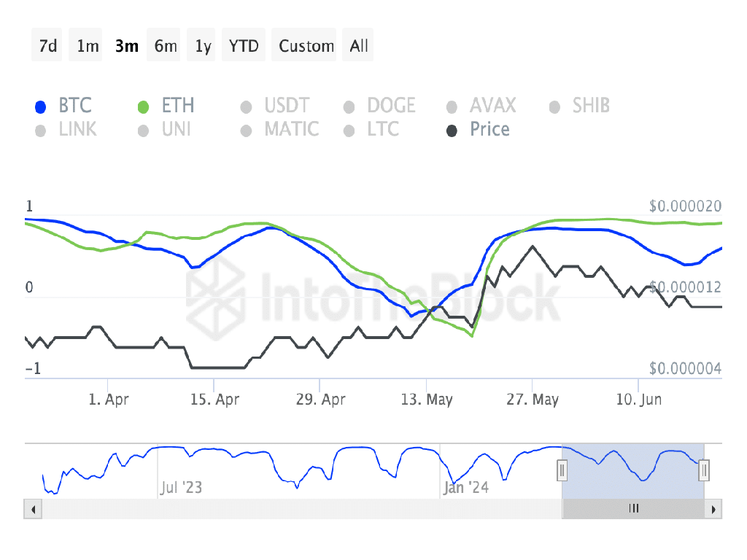
Task: Switch to the 6m range
Action: pos(166,46)
